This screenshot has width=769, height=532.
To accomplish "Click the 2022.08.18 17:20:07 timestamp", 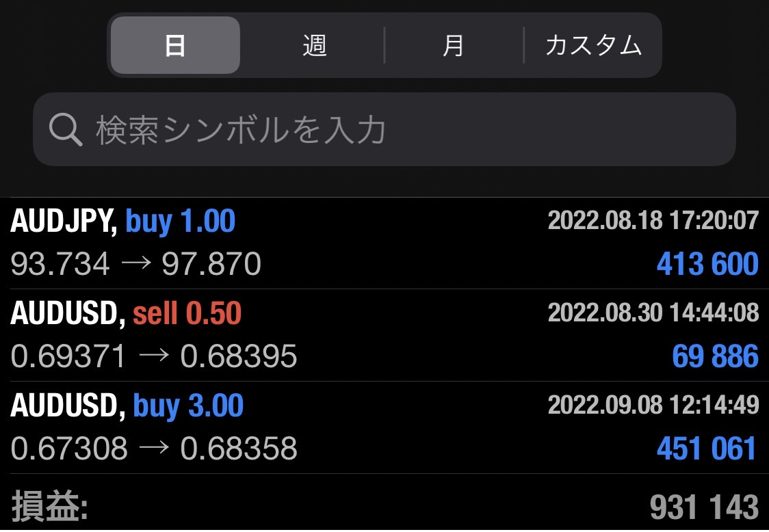I will (653, 221).
